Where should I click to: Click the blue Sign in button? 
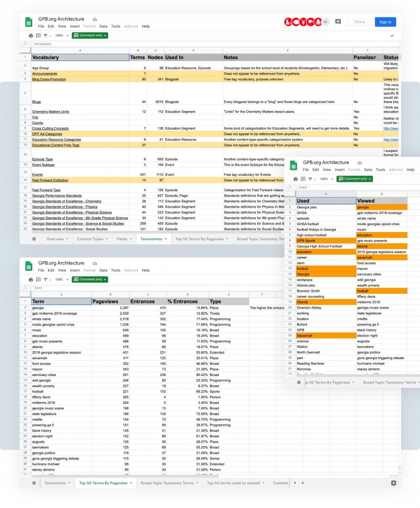click(385, 22)
